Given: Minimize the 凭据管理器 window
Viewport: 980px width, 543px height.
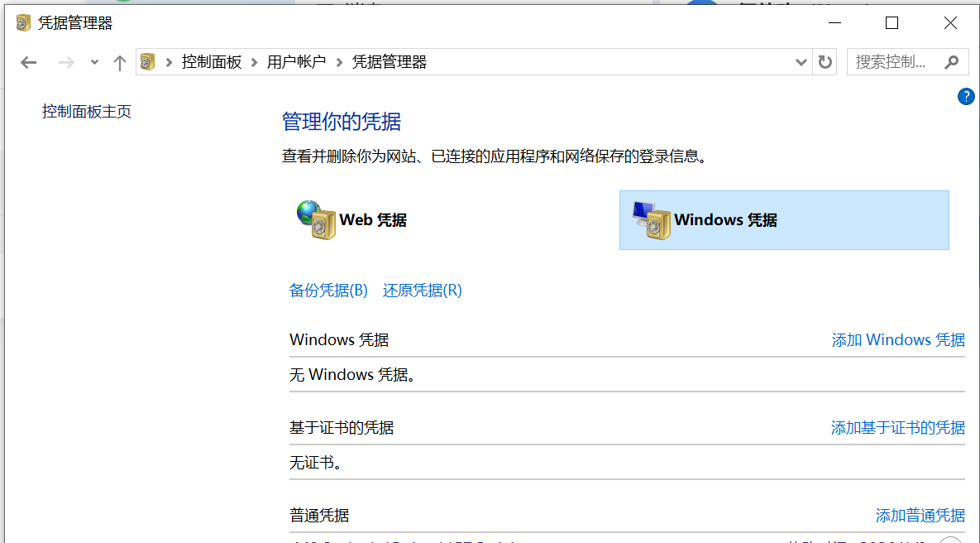Looking at the screenshot, I should tap(834, 23).
